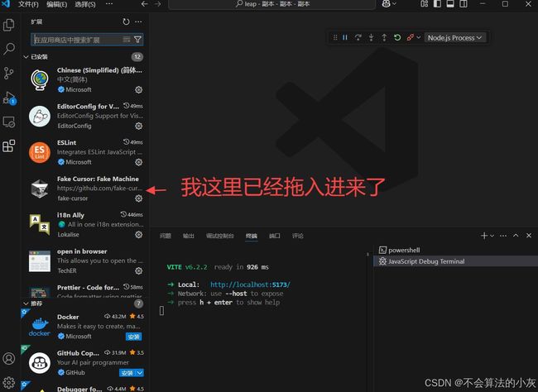The height and width of the screenshot is (392, 538).
Task: Step out in debug toolbar
Action: click(384, 37)
